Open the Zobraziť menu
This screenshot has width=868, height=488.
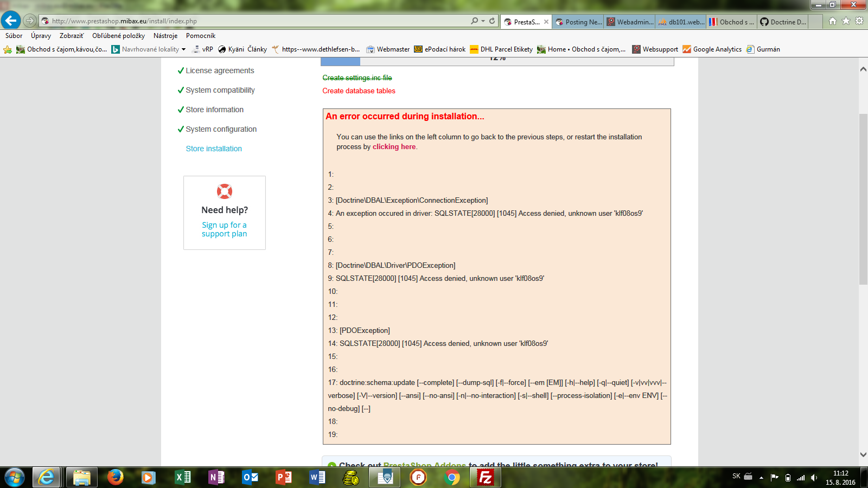point(72,36)
